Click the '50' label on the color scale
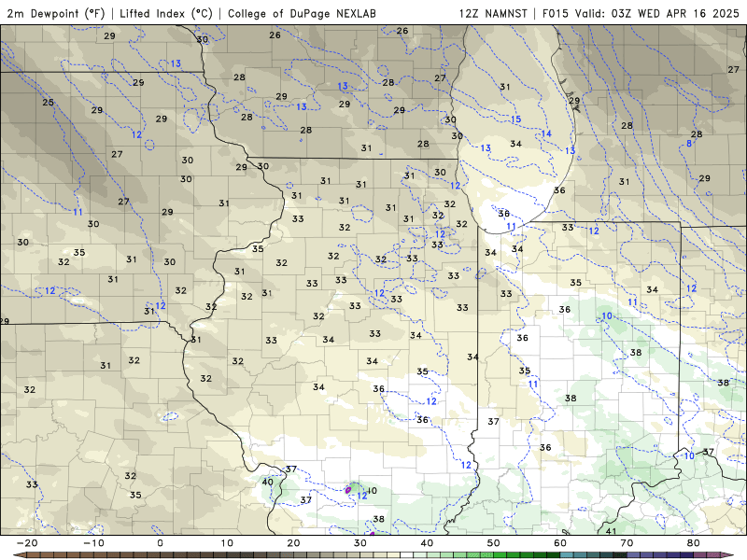 (494, 543)
